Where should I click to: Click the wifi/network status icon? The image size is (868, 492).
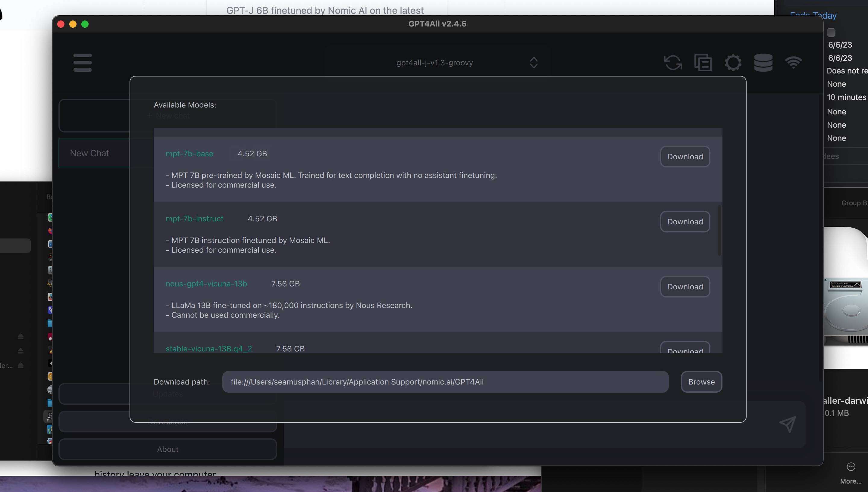pos(793,63)
